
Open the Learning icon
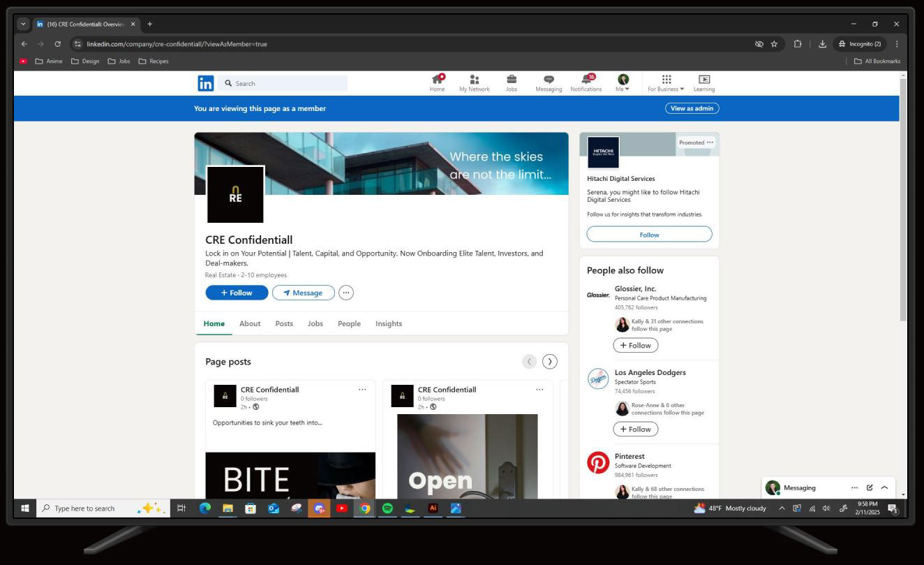pos(704,83)
